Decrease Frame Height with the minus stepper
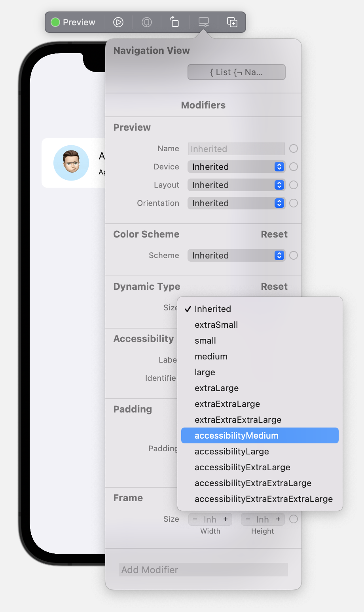This screenshot has height=612, width=364. pyautogui.click(x=248, y=519)
